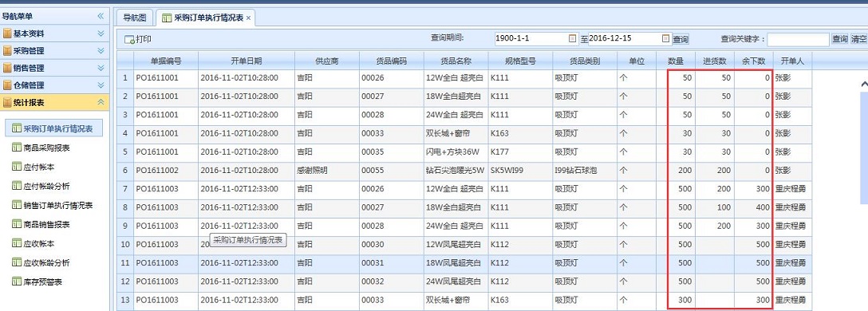Open 库存预警表 report
This screenshot has height=311, width=868.
click(x=37, y=282)
